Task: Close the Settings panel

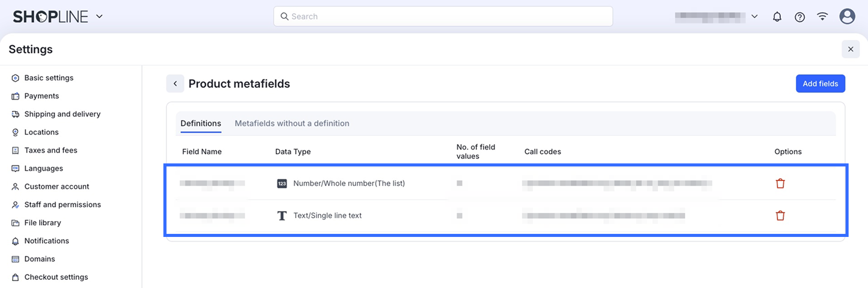Action: pyautogui.click(x=851, y=49)
